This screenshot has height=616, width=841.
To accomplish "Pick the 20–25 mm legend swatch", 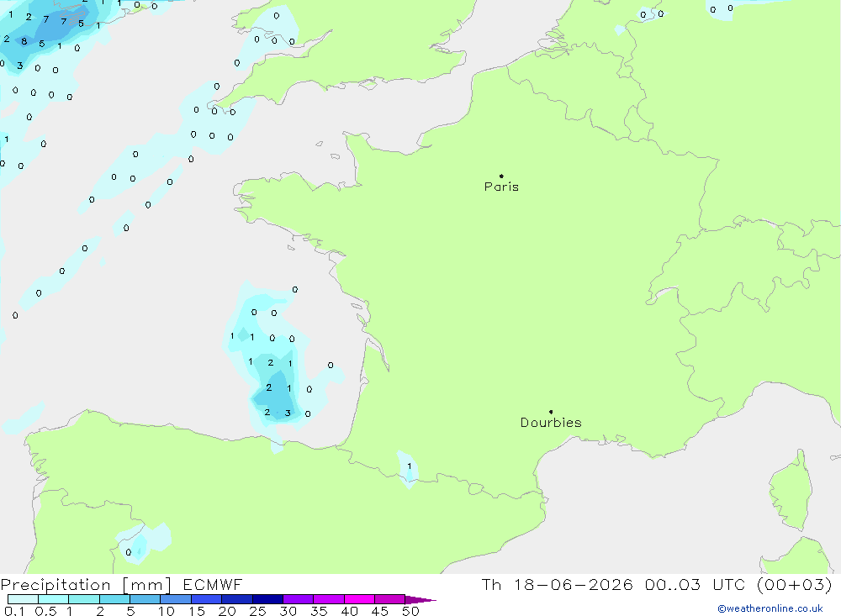I will pos(237,599).
